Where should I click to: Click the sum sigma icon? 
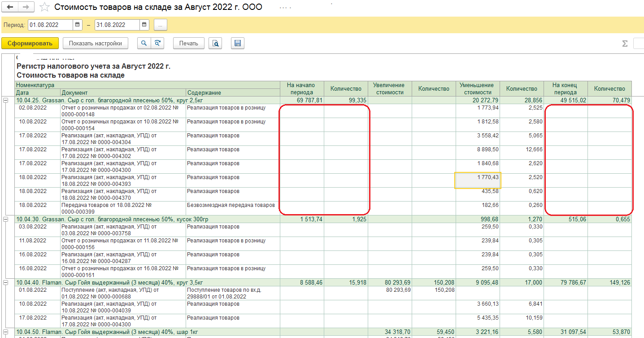[x=625, y=44]
